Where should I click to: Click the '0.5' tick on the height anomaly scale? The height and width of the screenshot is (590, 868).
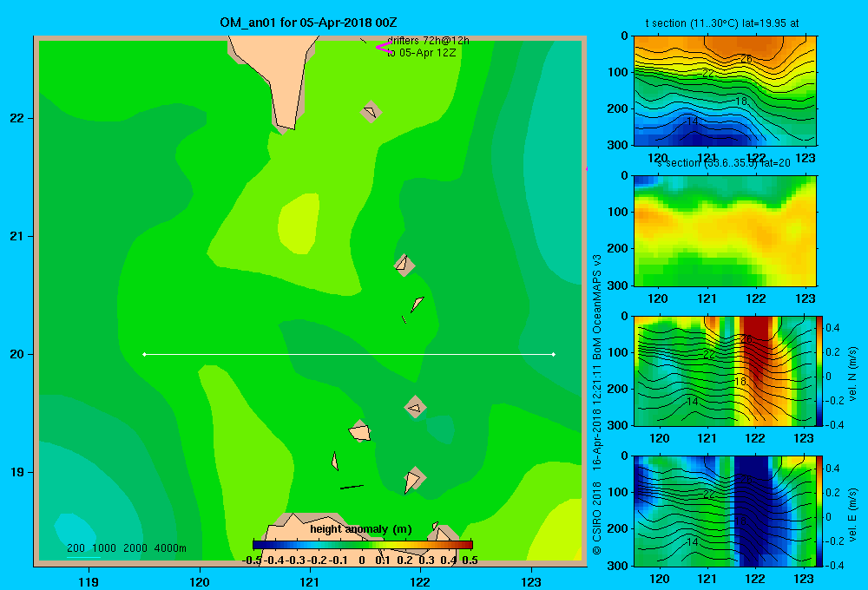click(x=470, y=560)
